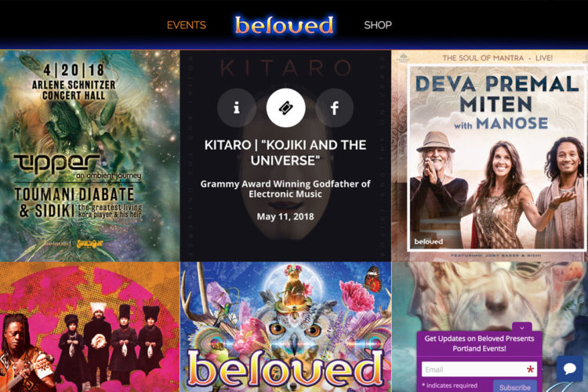Viewport: 588px width, 392px height.
Task: Open the beloved festival owl artwork tile
Action: click(285, 327)
